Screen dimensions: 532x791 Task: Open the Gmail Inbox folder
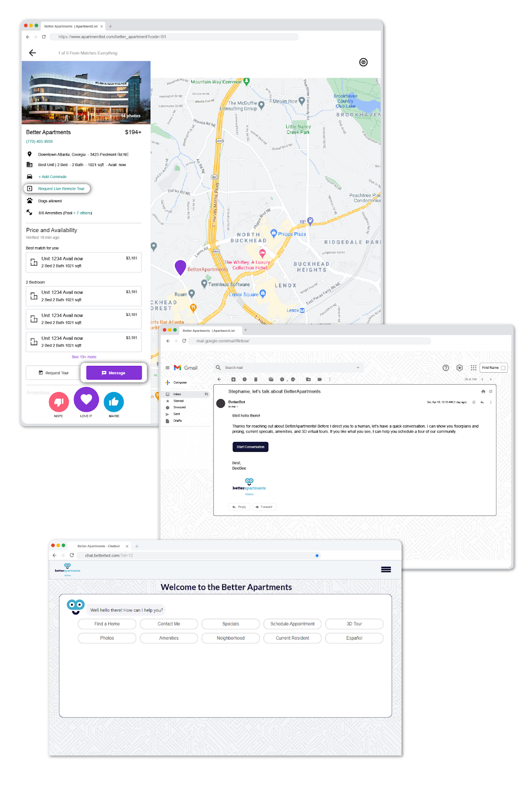[186, 394]
